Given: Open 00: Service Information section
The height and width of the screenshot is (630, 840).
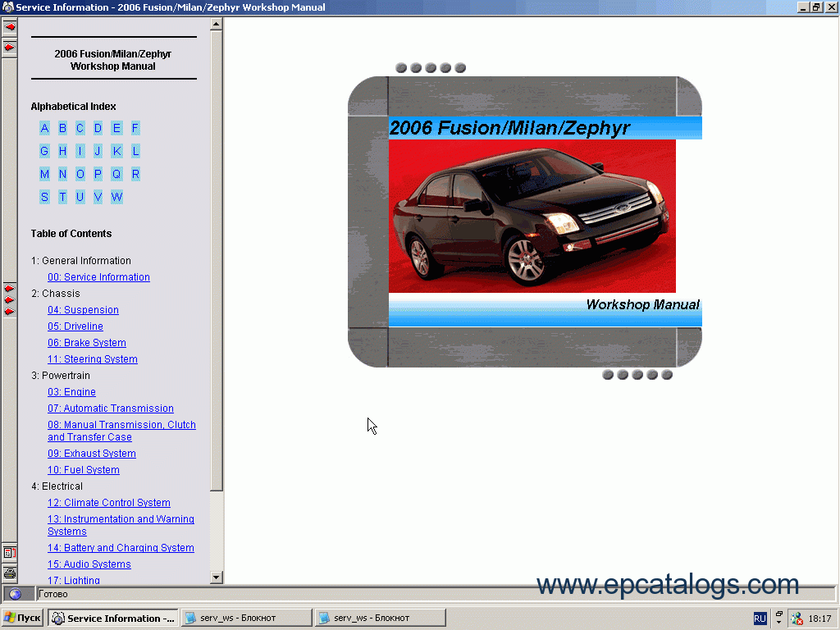Looking at the screenshot, I should [98, 277].
